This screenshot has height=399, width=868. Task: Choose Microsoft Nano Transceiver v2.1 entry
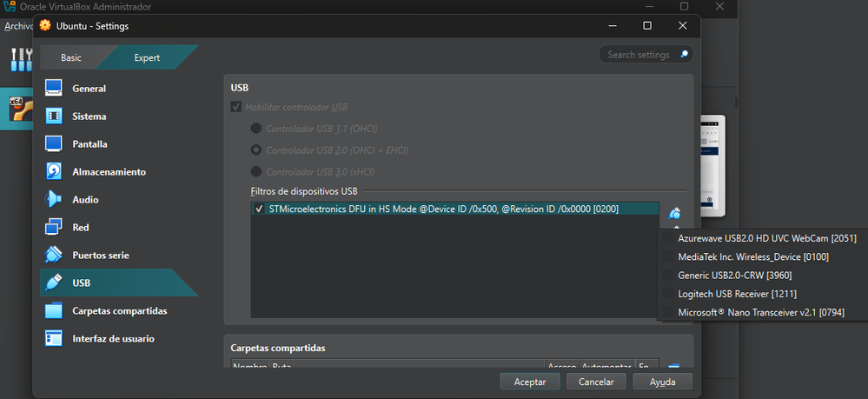tap(762, 312)
